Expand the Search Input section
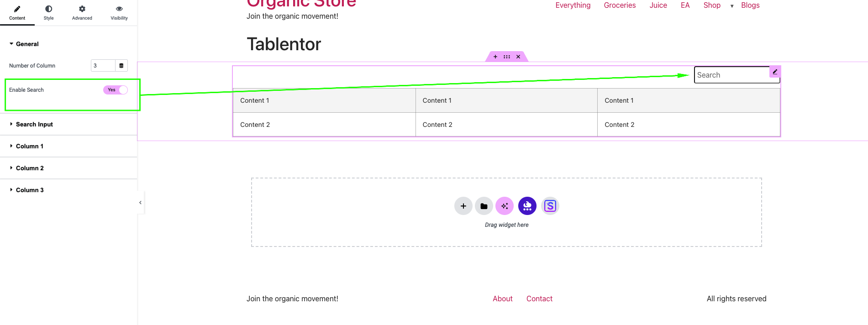The width and height of the screenshot is (868, 325). (x=34, y=124)
